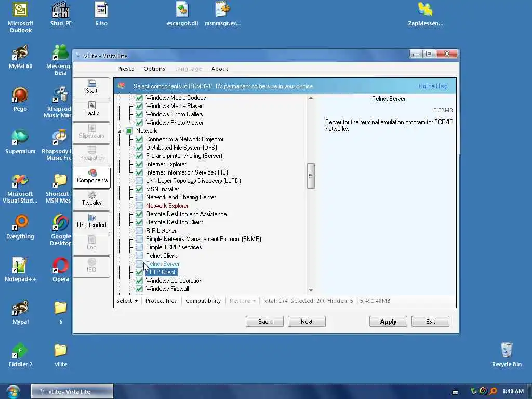
Task: Toggle the Windows Firewall checkbox
Action: click(139, 289)
